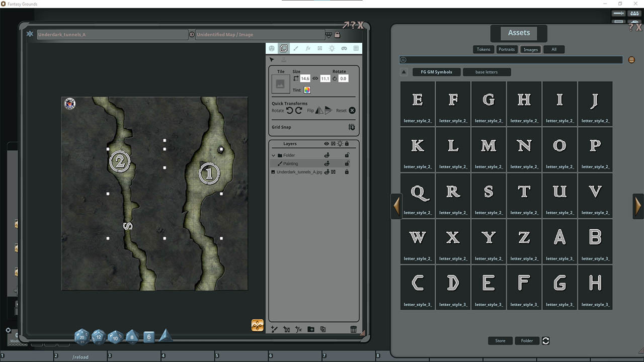Select the Paint brush tool in the image toolbar
Viewport: 644px width, 362px height.
coord(296,48)
